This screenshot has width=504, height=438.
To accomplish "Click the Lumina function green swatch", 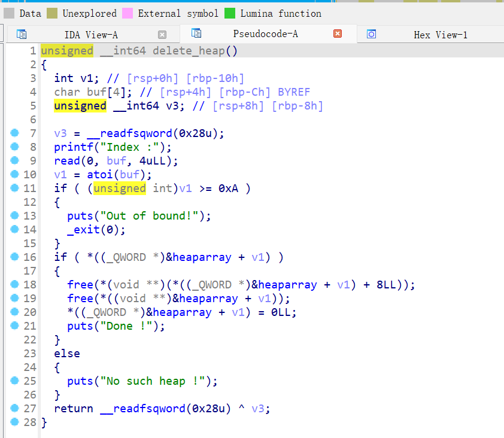I will [x=230, y=13].
